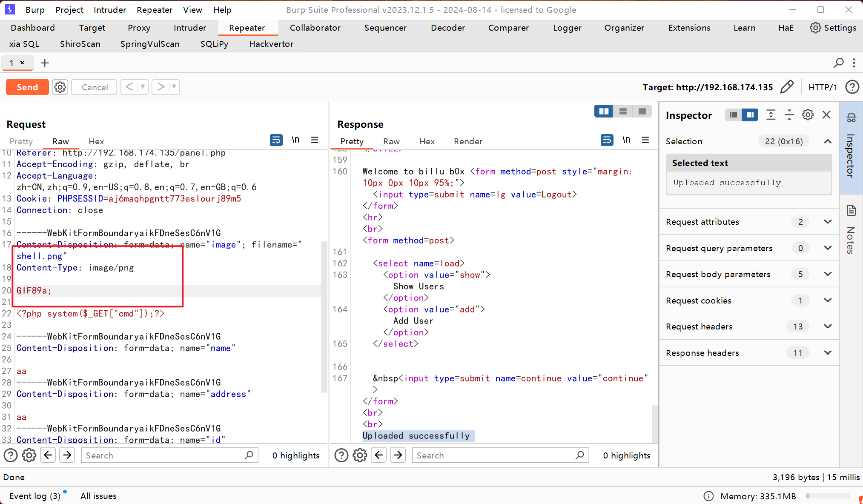
Task: Open Repeater help question-mark icon
Action: click(x=852, y=87)
